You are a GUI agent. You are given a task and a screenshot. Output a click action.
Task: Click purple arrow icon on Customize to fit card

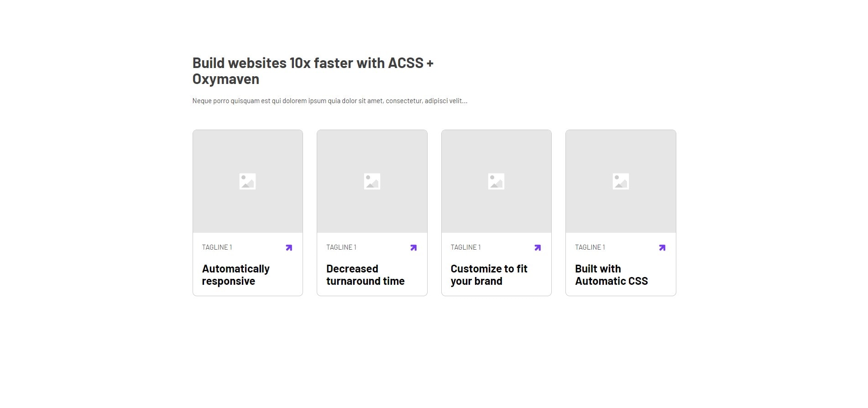[538, 248]
